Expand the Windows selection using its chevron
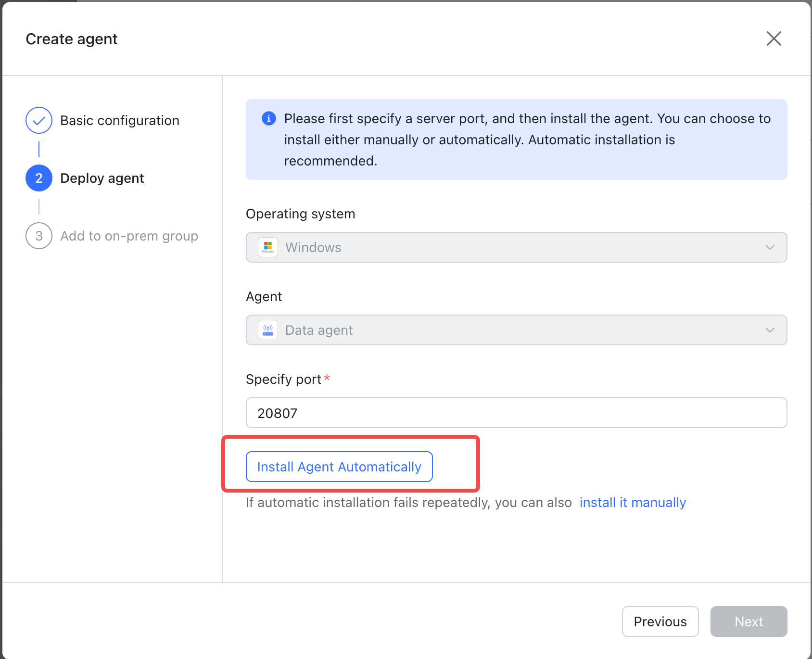Image resolution: width=812 pixels, height=659 pixels. coord(770,247)
